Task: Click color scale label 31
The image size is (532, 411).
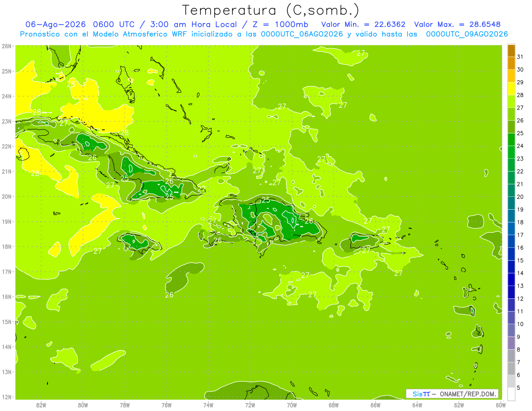Action: click(520, 57)
